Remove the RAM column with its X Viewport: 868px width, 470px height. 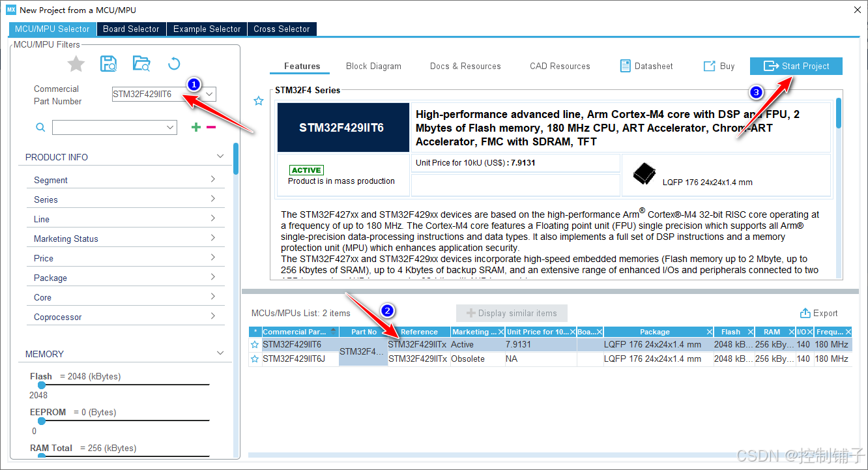[x=790, y=332]
